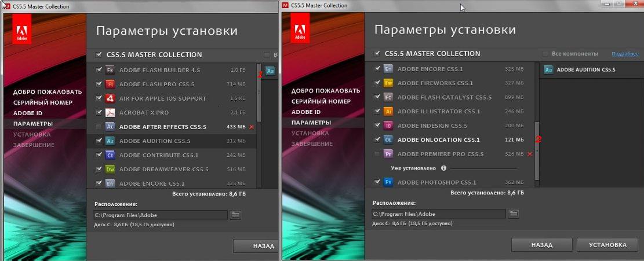
Task: Click the Illustrator CS5.1 icon
Action: pyautogui.click(x=388, y=112)
